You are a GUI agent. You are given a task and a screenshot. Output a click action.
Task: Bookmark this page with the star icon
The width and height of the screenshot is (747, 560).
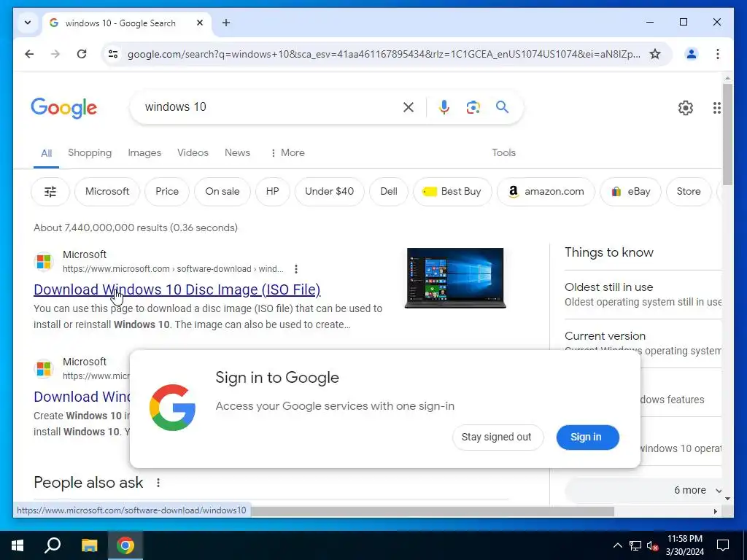click(655, 54)
